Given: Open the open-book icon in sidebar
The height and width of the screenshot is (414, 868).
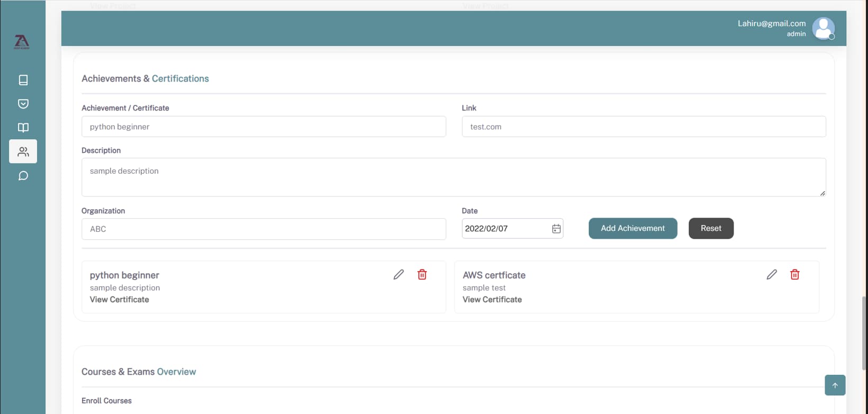Looking at the screenshot, I should [x=23, y=128].
